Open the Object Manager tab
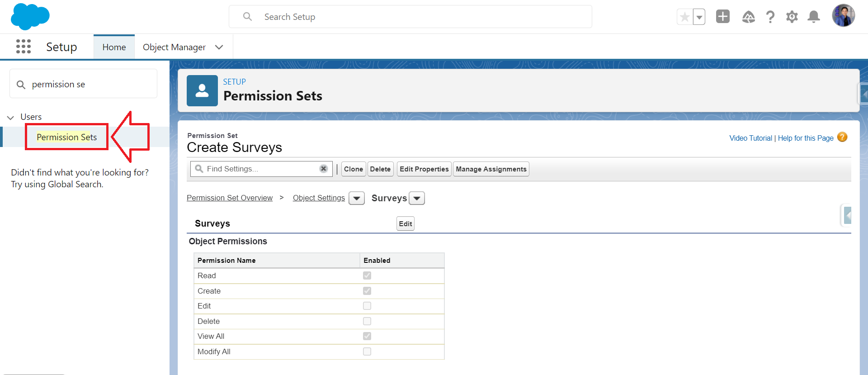The width and height of the screenshot is (868, 375). click(x=174, y=47)
